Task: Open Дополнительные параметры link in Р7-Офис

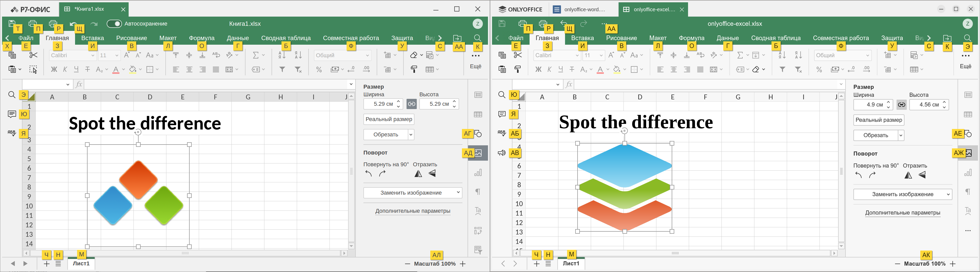Action: (x=413, y=211)
